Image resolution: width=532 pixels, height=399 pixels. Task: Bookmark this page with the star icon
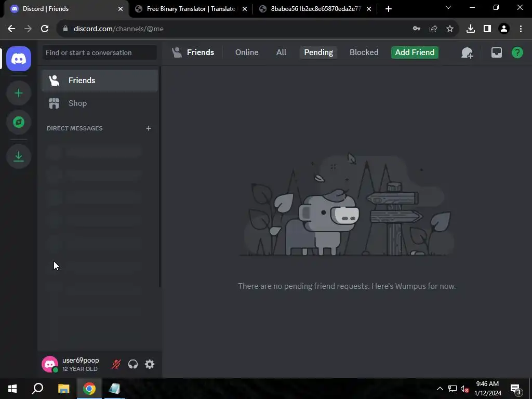(x=450, y=29)
